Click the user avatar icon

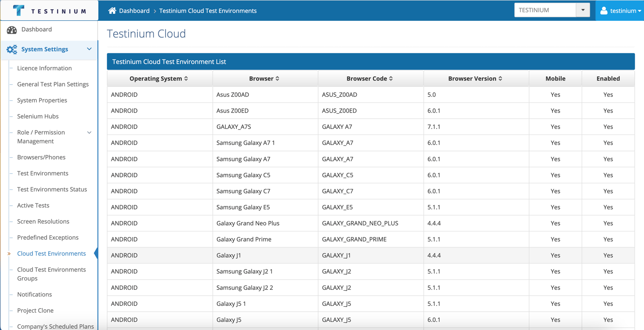604,11
